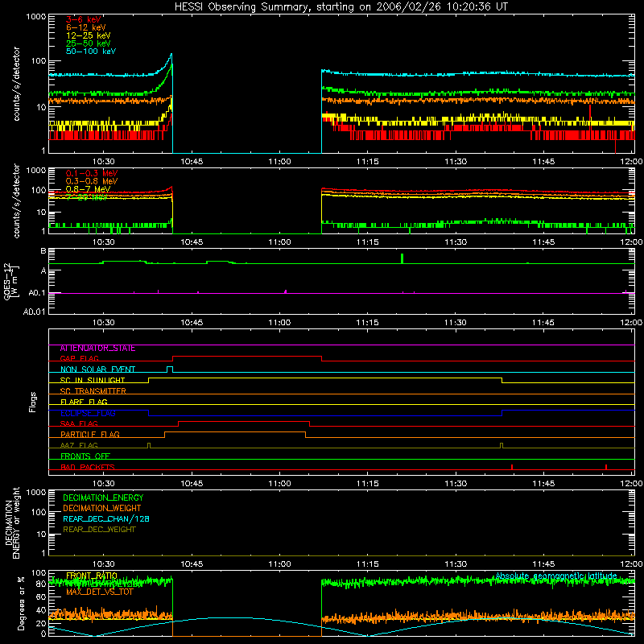The image size is (644, 644).
Task: Click the GAP_FLAG label
Action: tap(79, 358)
